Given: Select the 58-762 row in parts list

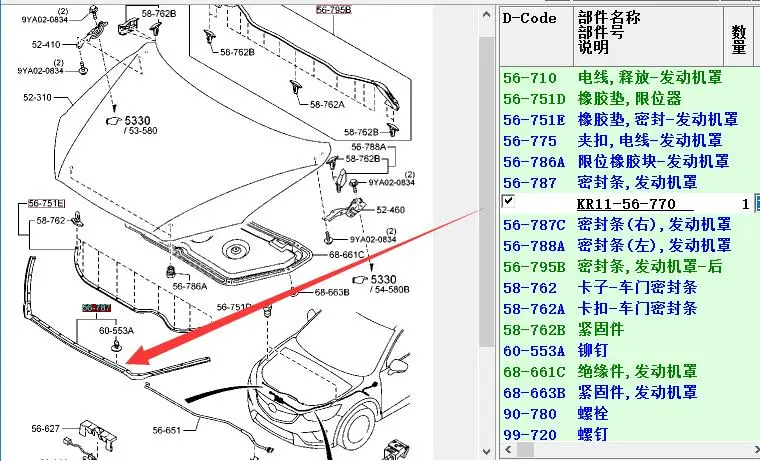Looking at the screenshot, I should pos(629,288).
